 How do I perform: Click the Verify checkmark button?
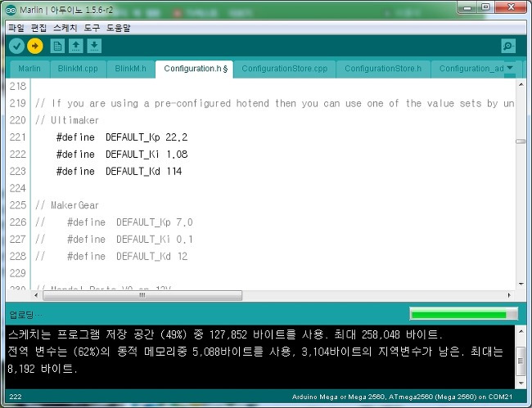[16, 46]
